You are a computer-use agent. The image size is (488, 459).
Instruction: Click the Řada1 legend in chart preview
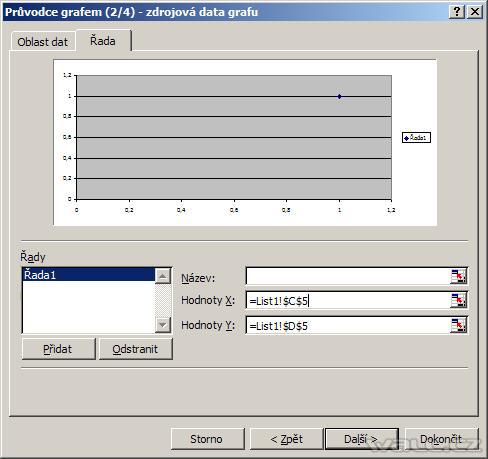tap(416, 138)
